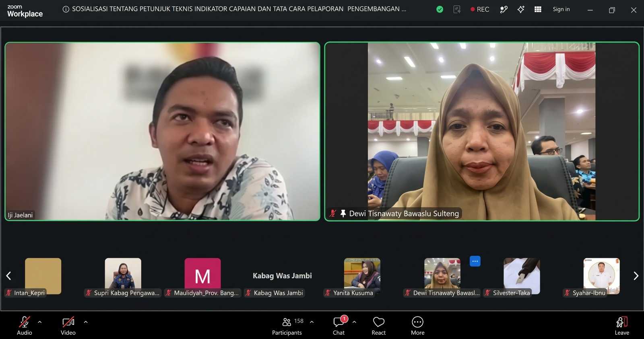Start the camera with the Video button
Image resolution: width=644 pixels, height=339 pixels.
click(x=68, y=326)
